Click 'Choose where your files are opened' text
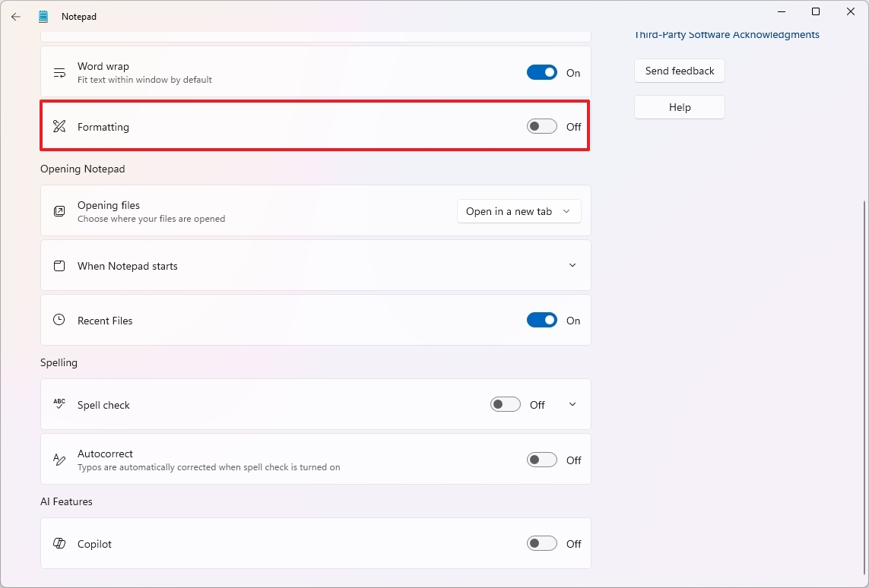The height and width of the screenshot is (588, 869). point(151,219)
